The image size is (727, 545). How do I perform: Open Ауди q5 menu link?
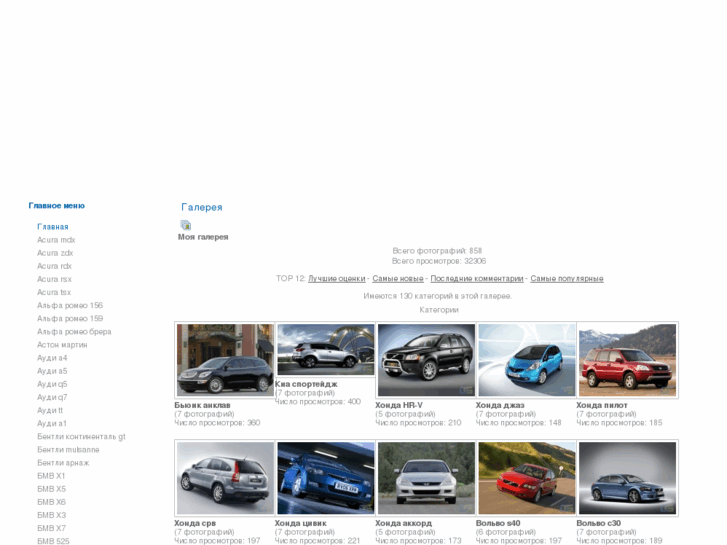tap(52, 384)
